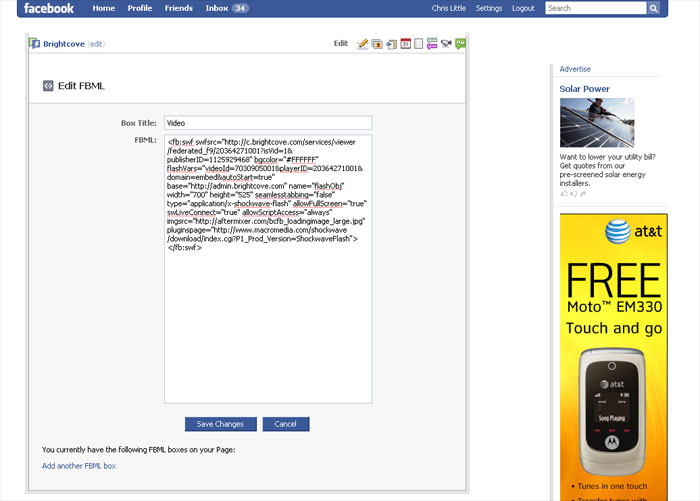Click the share arrow icon under Solar Power ad
700x501 pixels.
(x=583, y=194)
